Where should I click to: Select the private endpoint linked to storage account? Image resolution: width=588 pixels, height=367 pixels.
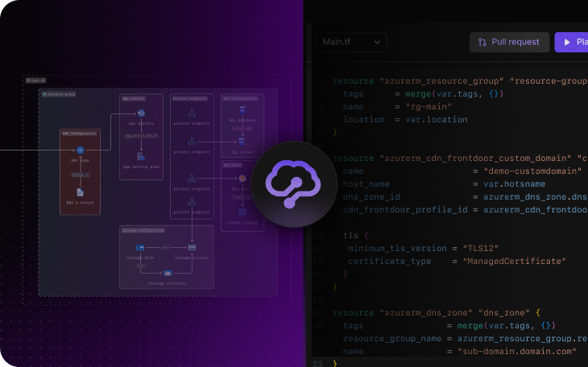(192, 203)
